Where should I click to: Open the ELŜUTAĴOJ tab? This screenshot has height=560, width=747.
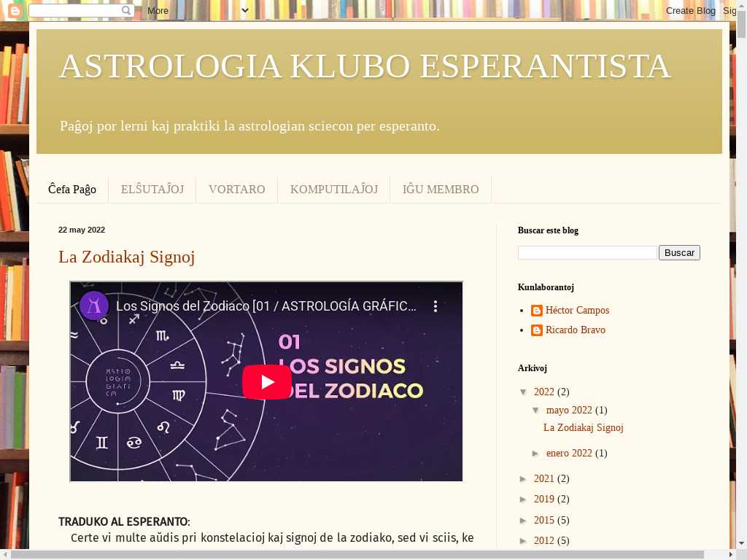(152, 190)
